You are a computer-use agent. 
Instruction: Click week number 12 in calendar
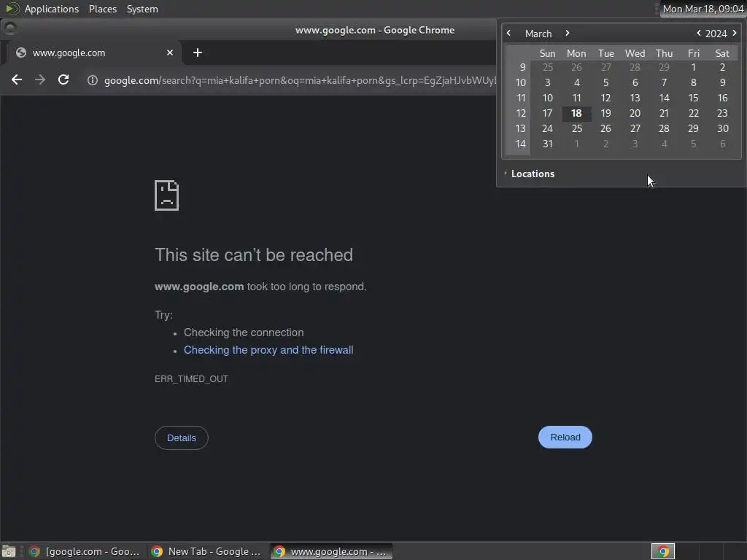click(x=521, y=113)
